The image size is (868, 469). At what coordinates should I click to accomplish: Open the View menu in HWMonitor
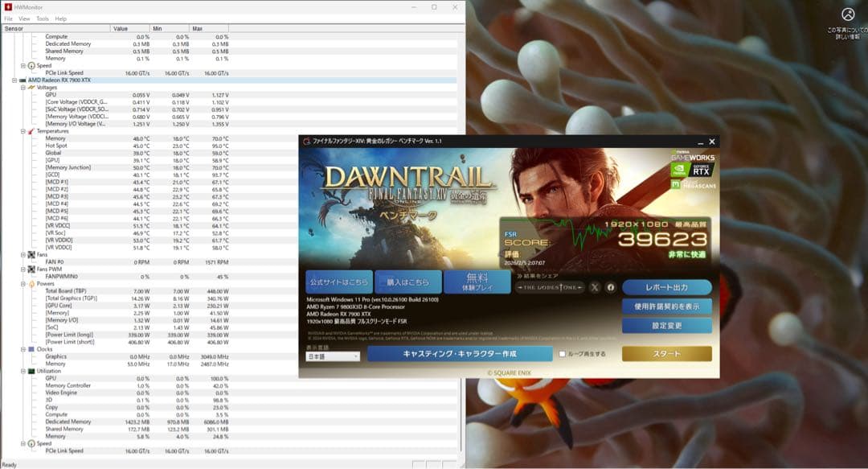point(24,19)
